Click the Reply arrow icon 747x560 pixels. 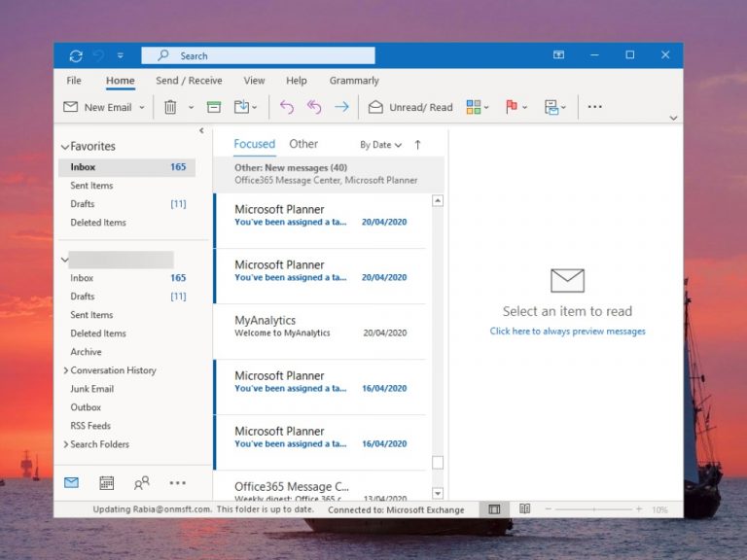[x=287, y=107]
